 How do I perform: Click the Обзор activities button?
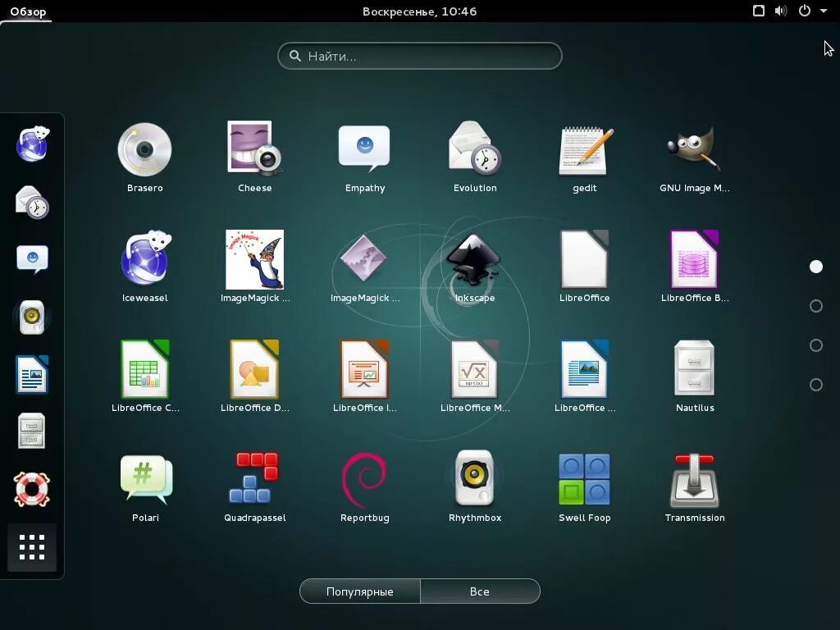click(28, 11)
